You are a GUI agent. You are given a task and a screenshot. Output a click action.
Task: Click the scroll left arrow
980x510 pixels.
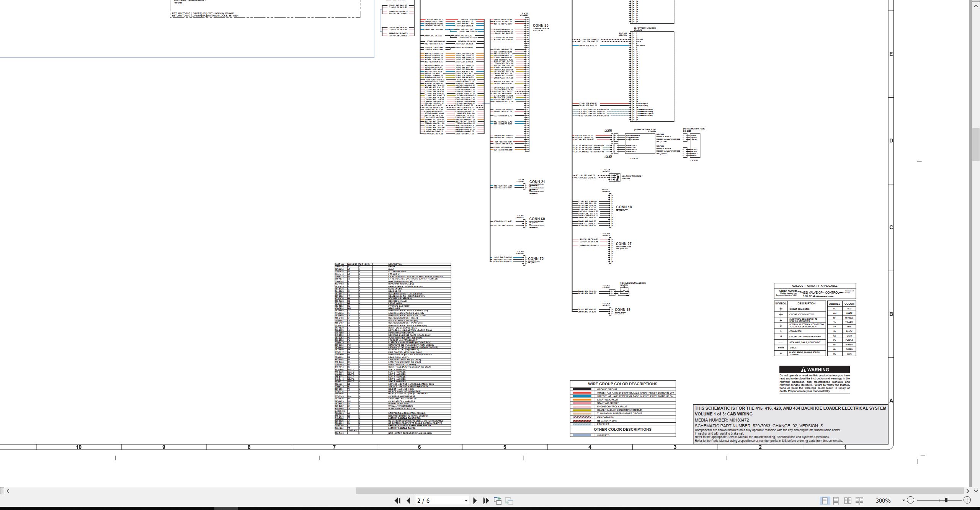click(x=8, y=491)
